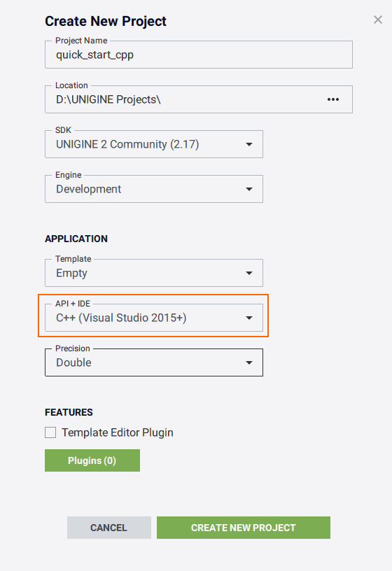Open the Development engine combo box

[154, 189]
